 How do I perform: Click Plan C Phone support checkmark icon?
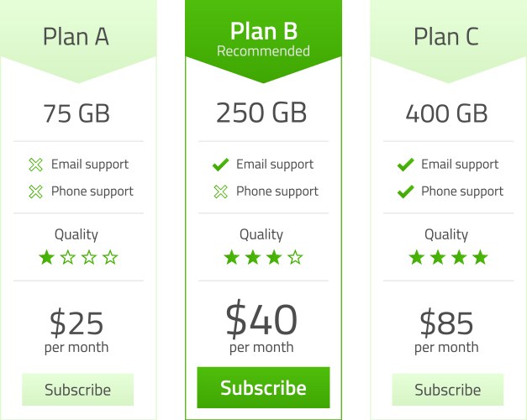405,192
